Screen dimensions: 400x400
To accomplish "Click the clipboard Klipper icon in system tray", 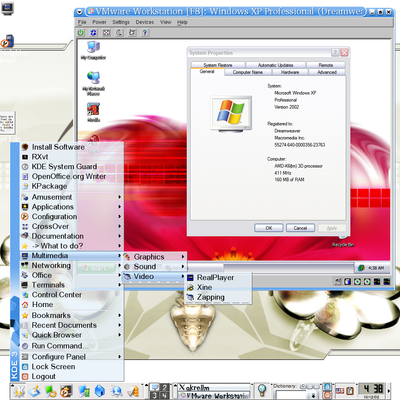I will tap(350, 390).
